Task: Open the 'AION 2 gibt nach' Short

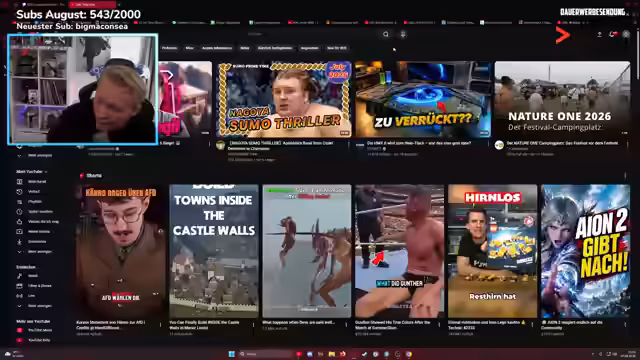Action: click(585, 251)
